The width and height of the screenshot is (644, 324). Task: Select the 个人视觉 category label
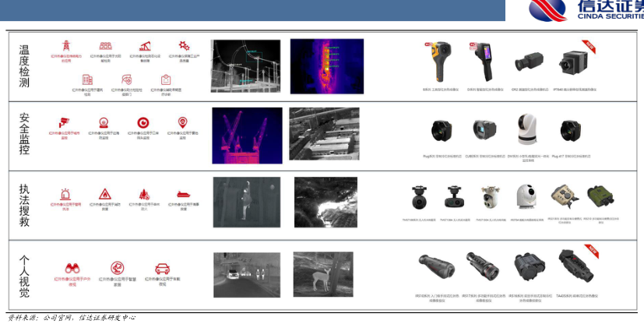point(24,273)
